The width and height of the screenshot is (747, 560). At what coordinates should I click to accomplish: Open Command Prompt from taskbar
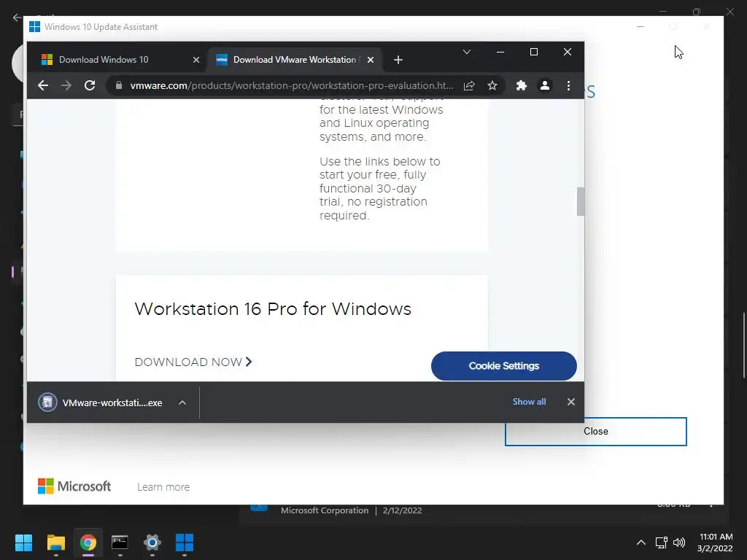[x=120, y=542]
